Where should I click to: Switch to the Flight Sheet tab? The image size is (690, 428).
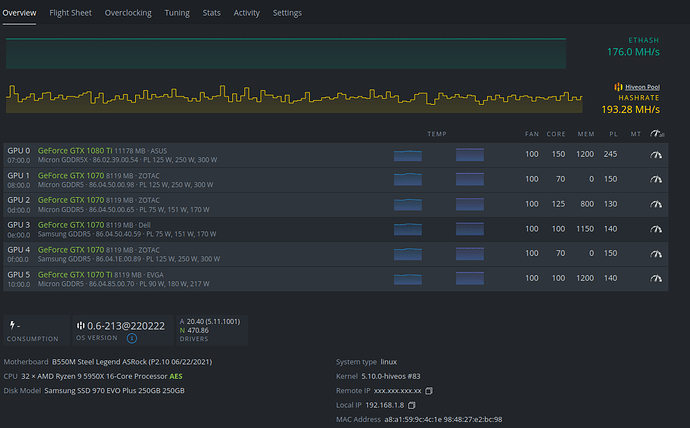(x=70, y=13)
